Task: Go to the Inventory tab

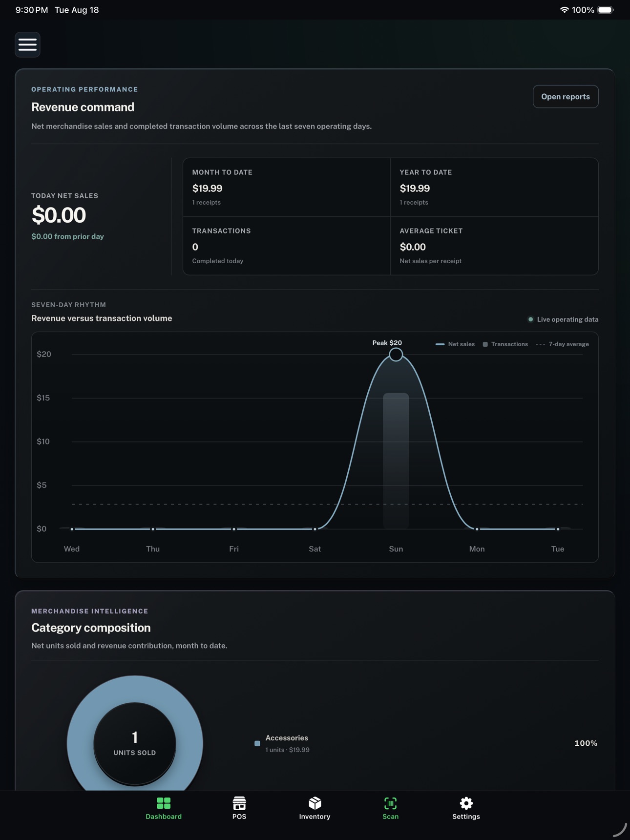Action: pos(315,809)
